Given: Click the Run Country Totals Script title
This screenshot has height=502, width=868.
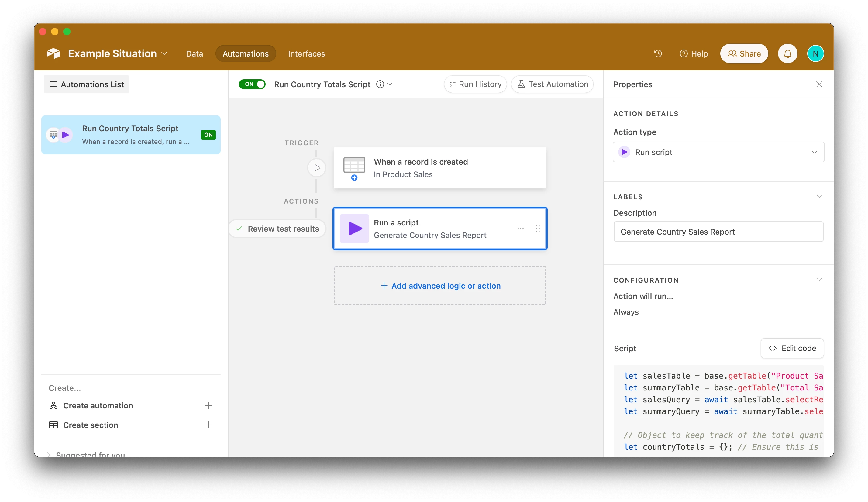Looking at the screenshot, I should tap(322, 84).
